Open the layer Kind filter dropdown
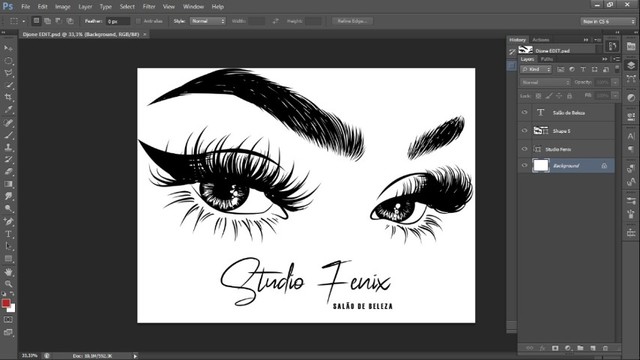 click(x=536, y=70)
